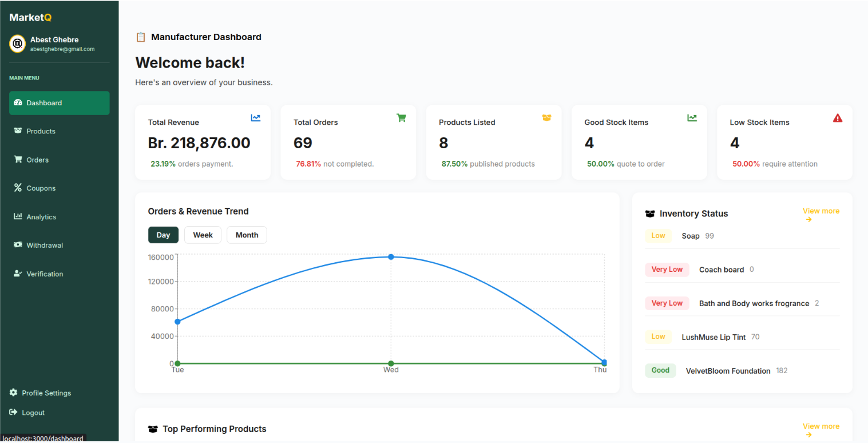This screenshot has height=443, width=868.
Task: Switch the trend chart to Month view
Action: pyautogui.click(x=247, y=235)
